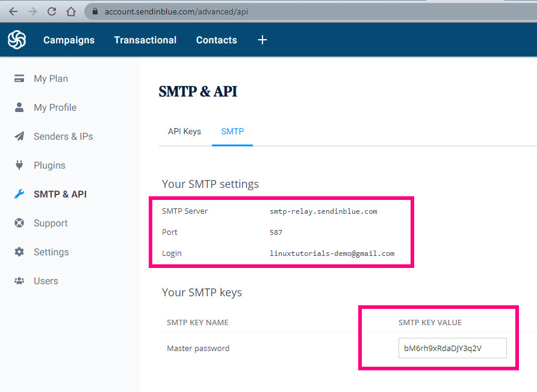This screenshot has height=392, width=537.
Task: Click the Master password key name
Action: 198,349
